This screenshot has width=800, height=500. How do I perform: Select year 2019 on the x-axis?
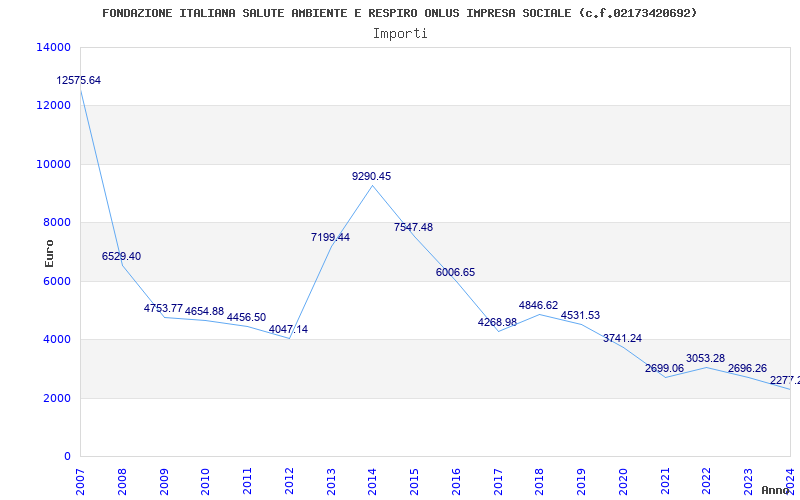click(x=581, y=482)
